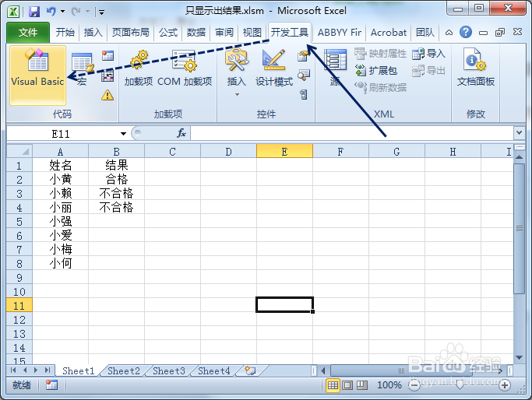Click the Run Dialog icon

pos(304,95)
